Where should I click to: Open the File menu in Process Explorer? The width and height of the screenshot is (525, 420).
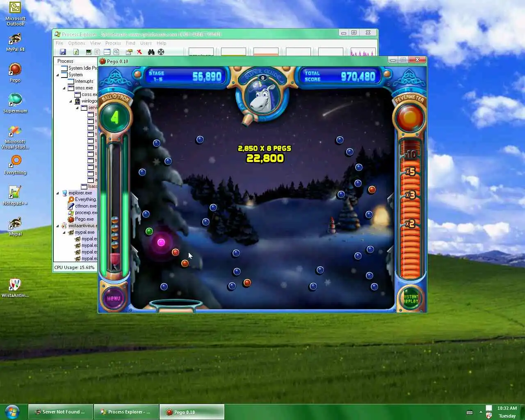tap(59, 43)
